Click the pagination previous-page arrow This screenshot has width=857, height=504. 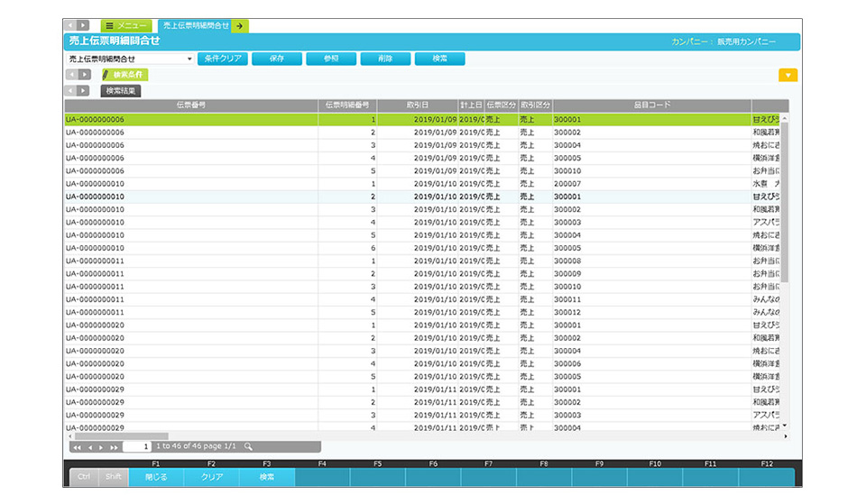click(89, 446)
